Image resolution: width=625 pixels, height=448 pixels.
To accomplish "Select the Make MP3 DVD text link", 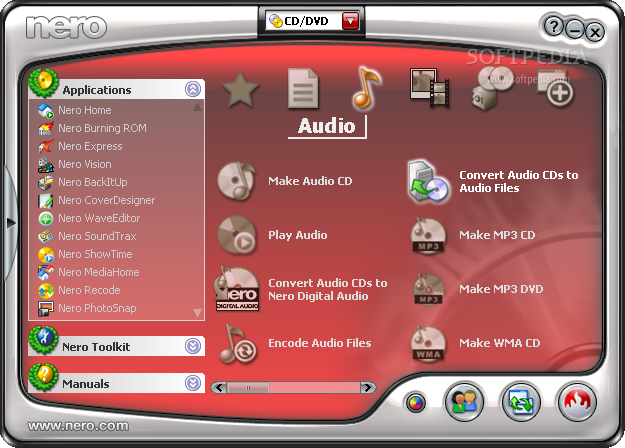I will 501,289.
